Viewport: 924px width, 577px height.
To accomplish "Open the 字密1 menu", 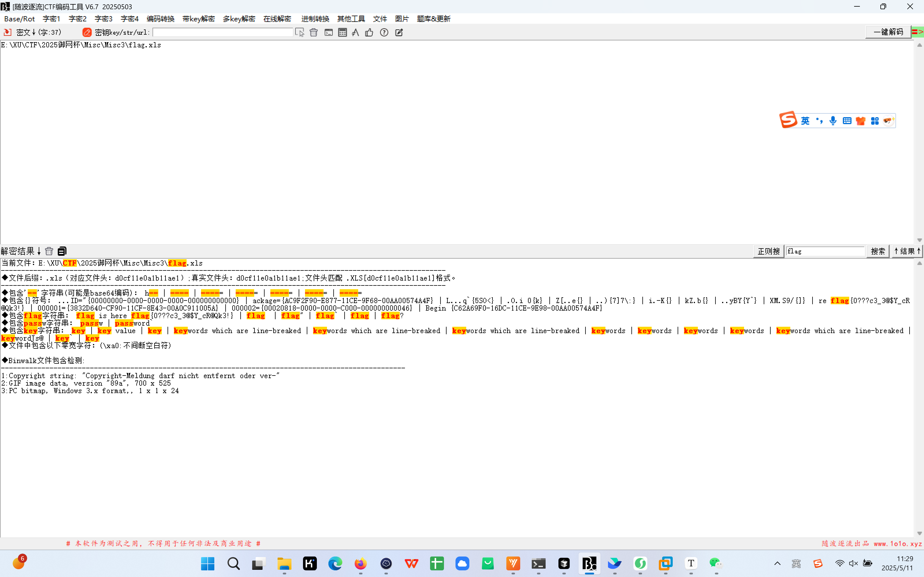I will click(x=51, y=19).
